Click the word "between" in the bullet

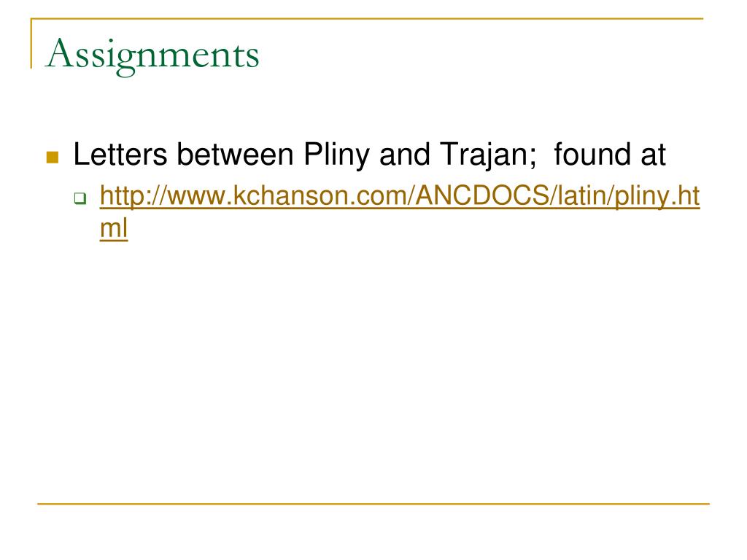pos(235,155)
